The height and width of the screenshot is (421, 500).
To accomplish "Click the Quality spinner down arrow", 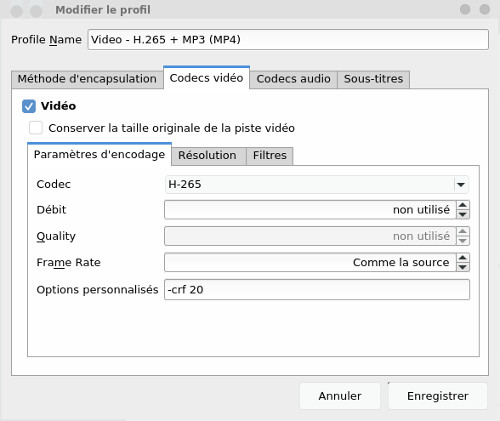I will tap(463, 241).
